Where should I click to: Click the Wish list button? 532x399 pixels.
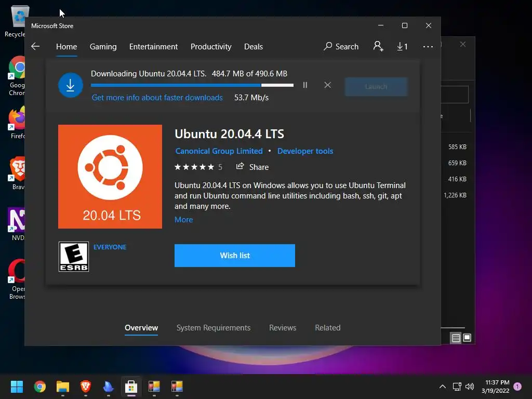[x=235, y=256]
